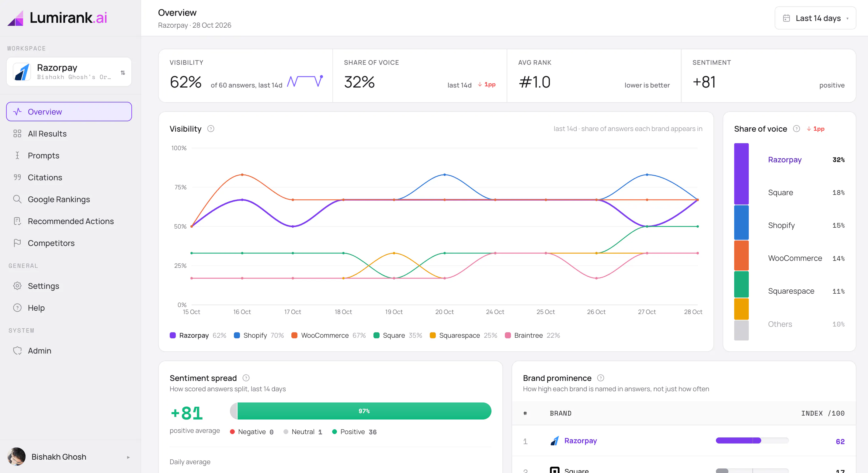Click Razorpay in Share of voice list
Screen dimensions: 868x473
point(784,160)
